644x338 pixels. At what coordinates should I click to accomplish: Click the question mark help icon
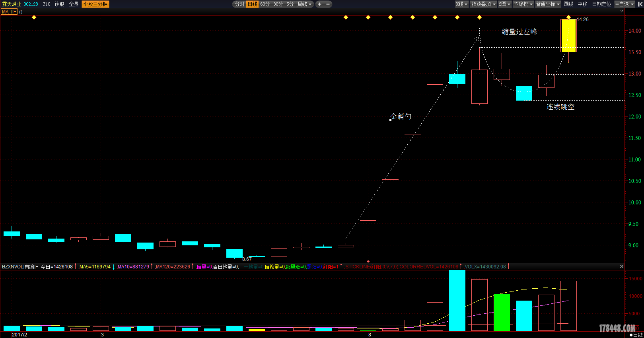click(622, 12)
